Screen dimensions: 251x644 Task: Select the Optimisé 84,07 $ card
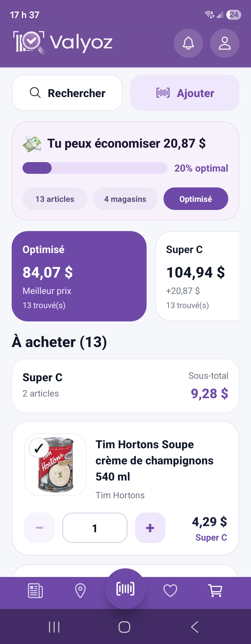[x=79, y=276]
